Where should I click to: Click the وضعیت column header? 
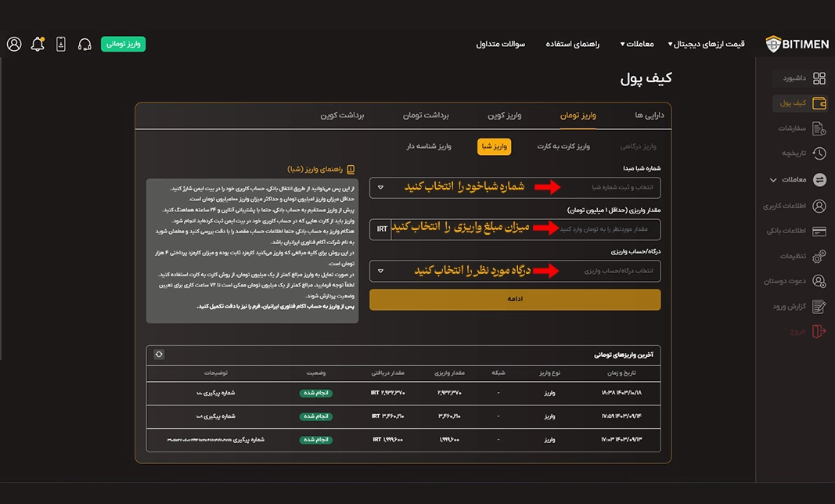point(316,373)
